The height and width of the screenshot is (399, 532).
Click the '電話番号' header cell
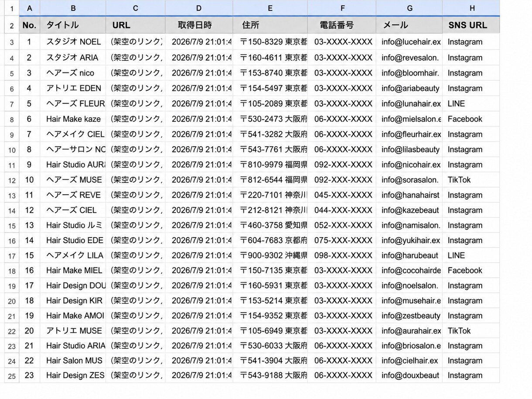pyautogui.click(x=342, y=25)
